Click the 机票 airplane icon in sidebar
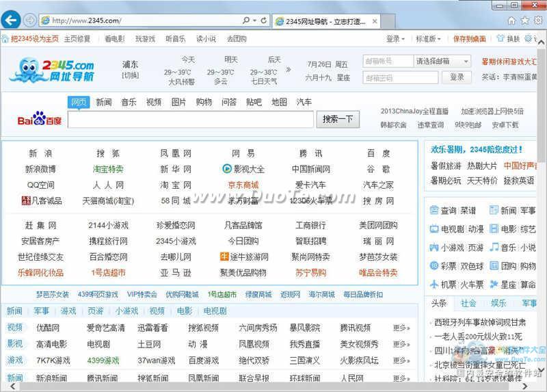This screenshot has height=392, width=547. 434,284
